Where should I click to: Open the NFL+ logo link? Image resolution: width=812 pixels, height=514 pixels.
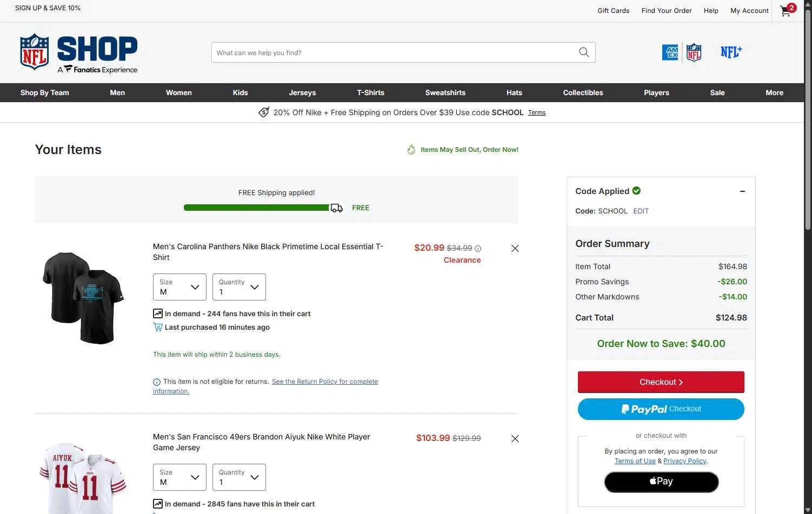[x=731, y=52]
